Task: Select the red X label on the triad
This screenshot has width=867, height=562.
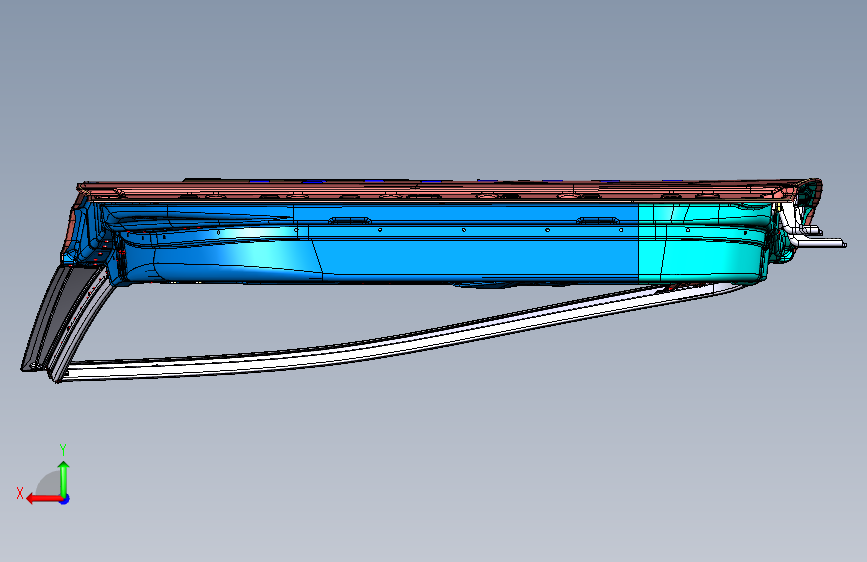Action: coord(20,493)
